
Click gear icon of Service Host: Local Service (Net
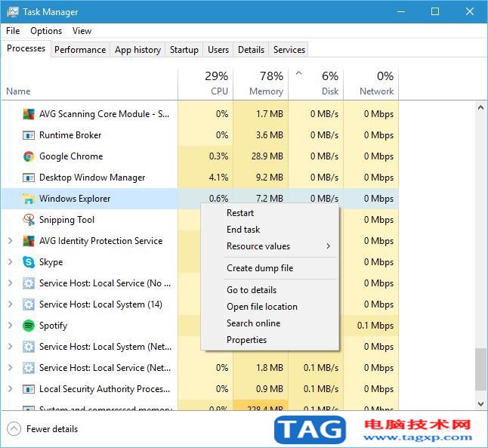pyautogui.click(x=29, y=368)
